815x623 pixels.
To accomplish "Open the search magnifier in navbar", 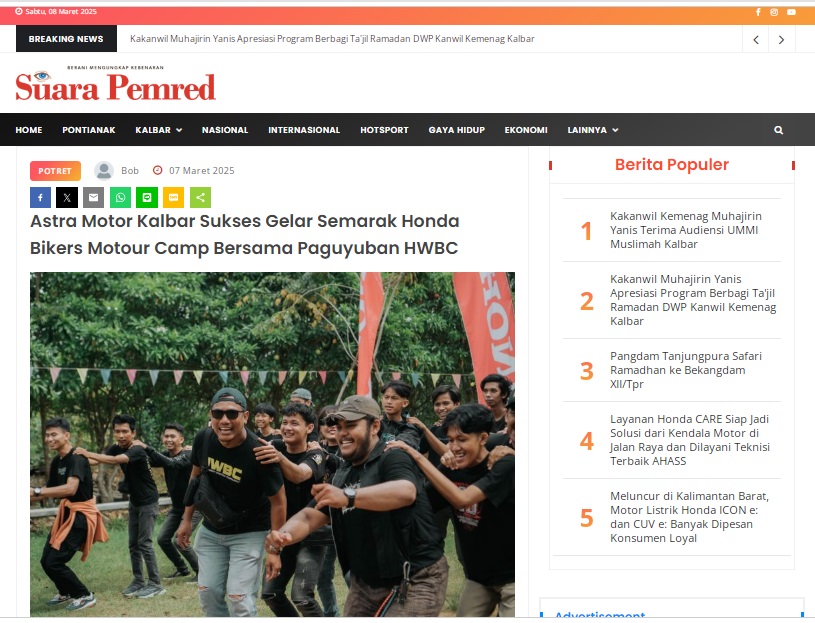I will [778, 130].
